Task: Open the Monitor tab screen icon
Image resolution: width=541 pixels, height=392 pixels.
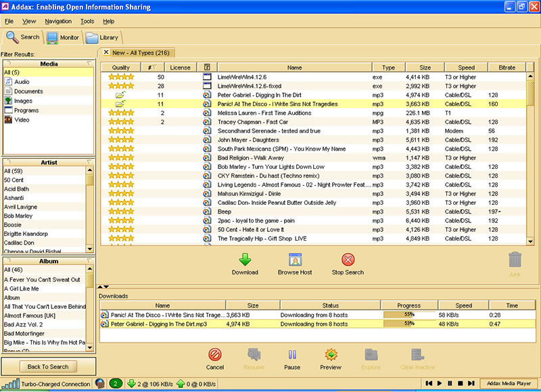Action: [51, 37]
